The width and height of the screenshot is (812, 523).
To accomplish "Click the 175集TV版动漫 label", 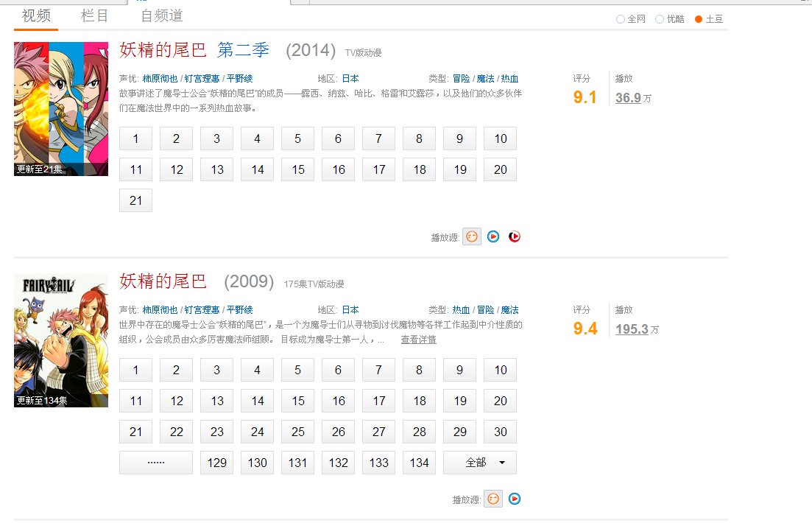I will (x=314, y=284).
